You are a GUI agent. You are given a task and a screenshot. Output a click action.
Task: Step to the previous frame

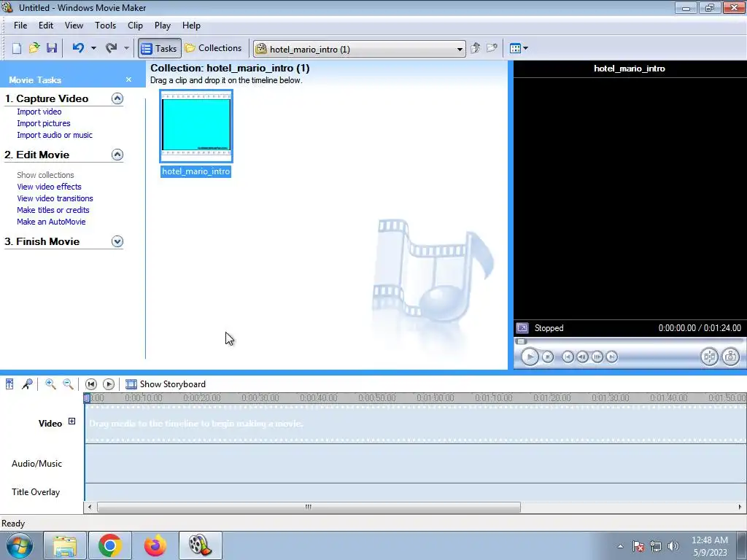click(x=582, y=357)
